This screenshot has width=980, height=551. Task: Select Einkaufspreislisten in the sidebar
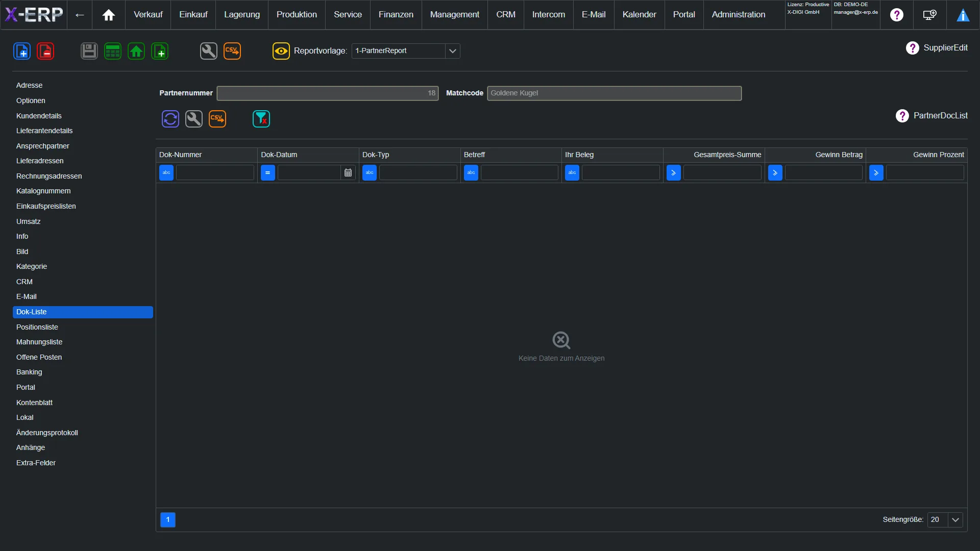(x=83, y=207)
